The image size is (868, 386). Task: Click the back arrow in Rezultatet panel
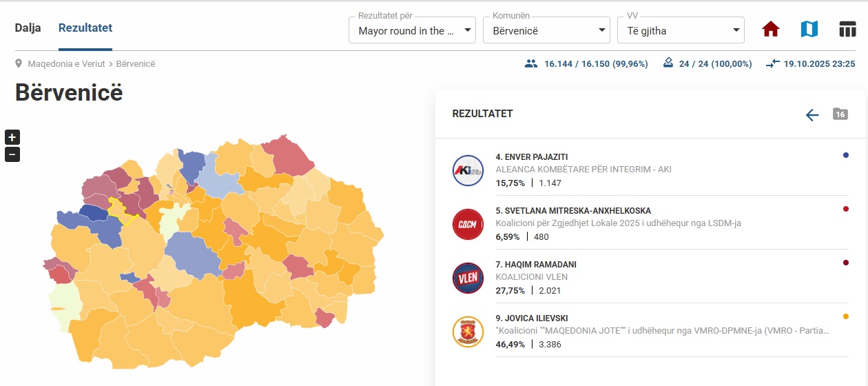pyautogui.click(x=812, y=115)
